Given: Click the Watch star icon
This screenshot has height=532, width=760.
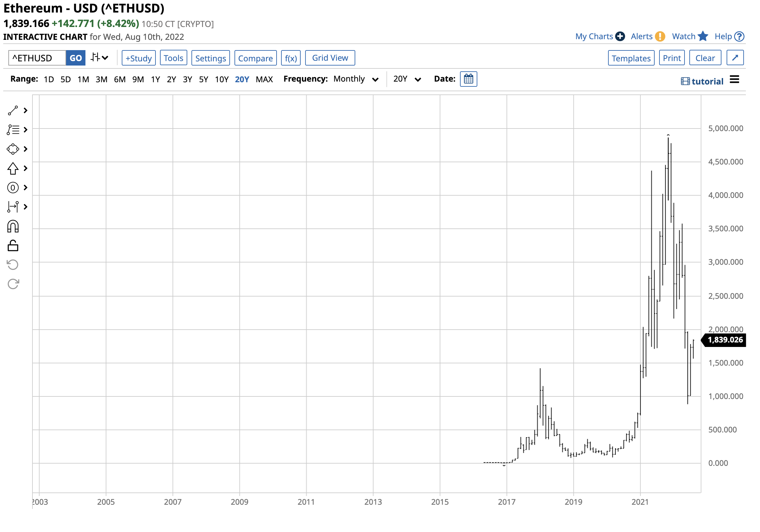Looking at the screenshot, I should pos(704,36).
